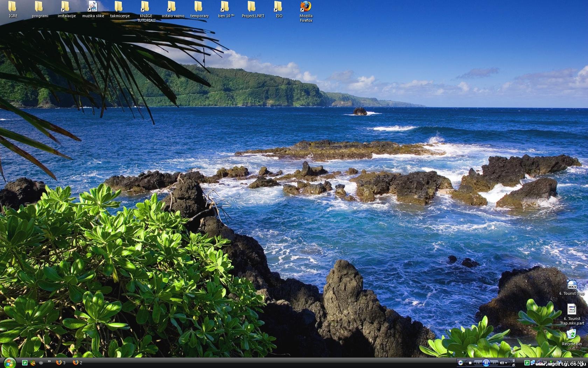588x368 pixels.
Task: Skip to next track in Media Player toolbar
Action: (x=494, y=363)
